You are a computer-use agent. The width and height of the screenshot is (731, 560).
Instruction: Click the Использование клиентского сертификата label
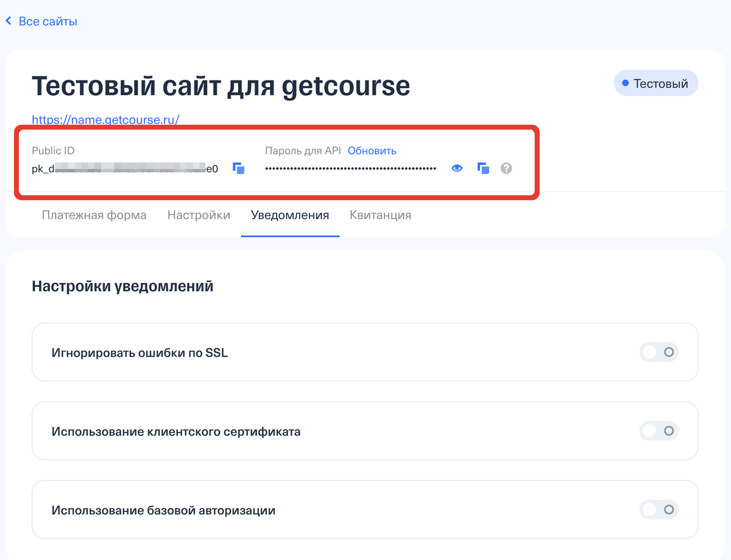coord(176,432)
